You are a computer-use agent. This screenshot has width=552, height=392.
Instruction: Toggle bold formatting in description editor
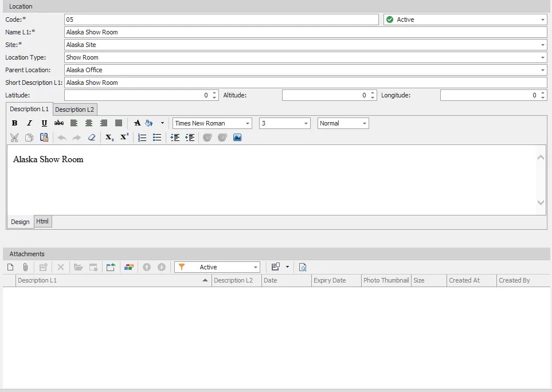(14, 123)
